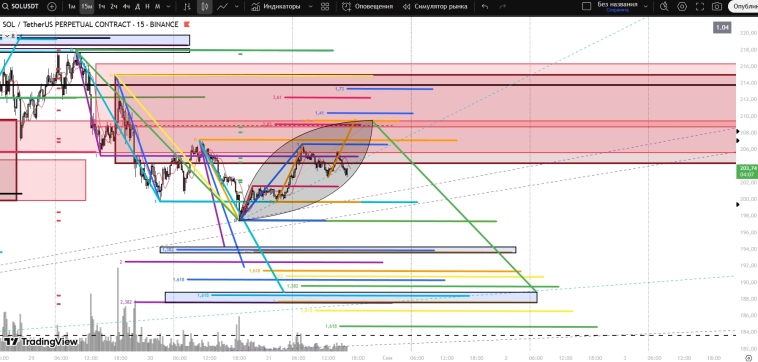
Task: Select the 1m timeframe
Action: [x=71, y=6]
